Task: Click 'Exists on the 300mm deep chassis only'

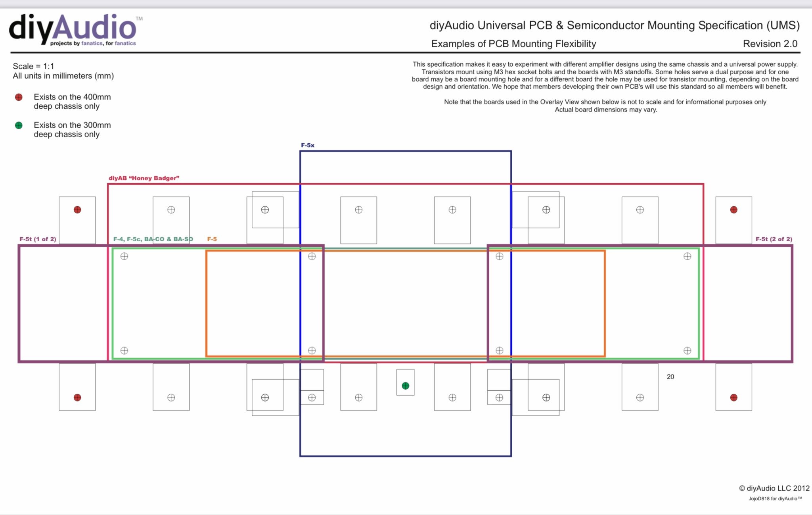Action: [72, 130]
